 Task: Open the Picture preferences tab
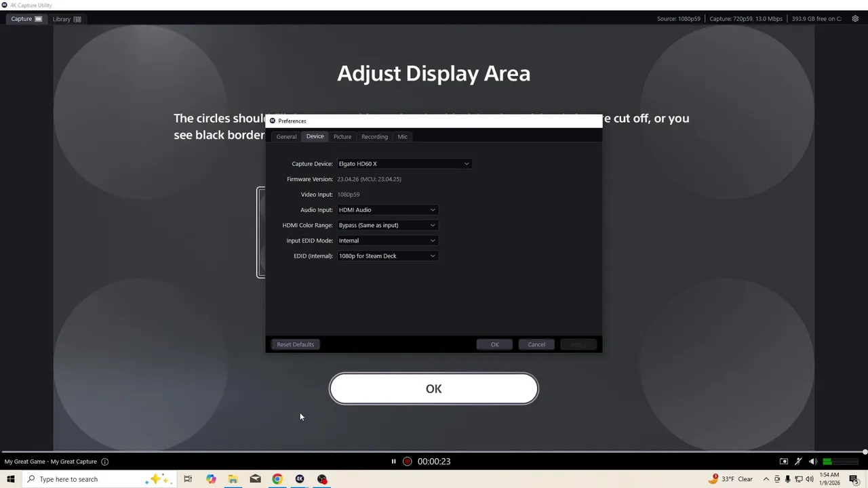click(342, 137)
